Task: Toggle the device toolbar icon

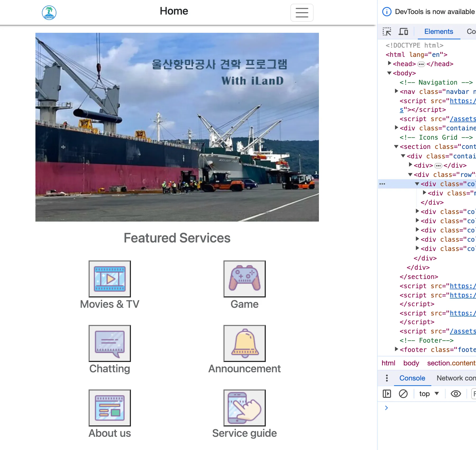Action: coord(403,31)
